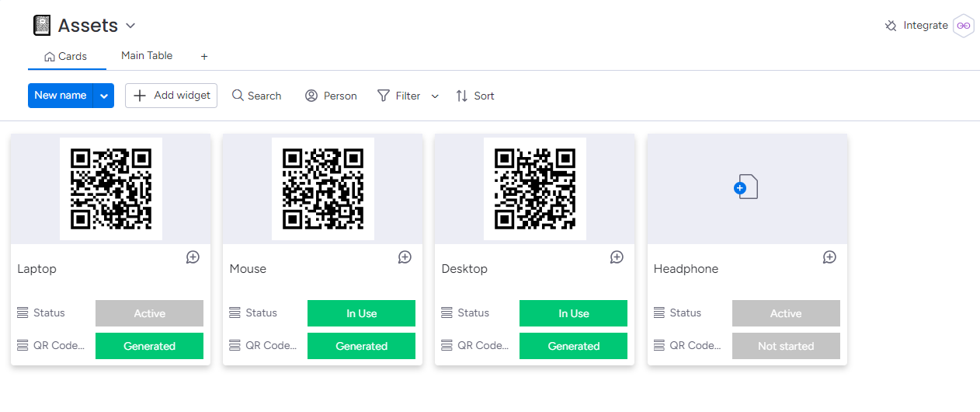
Task: Click the hexagon automation icon beside Integrate
Action: (x=964, y=26)
